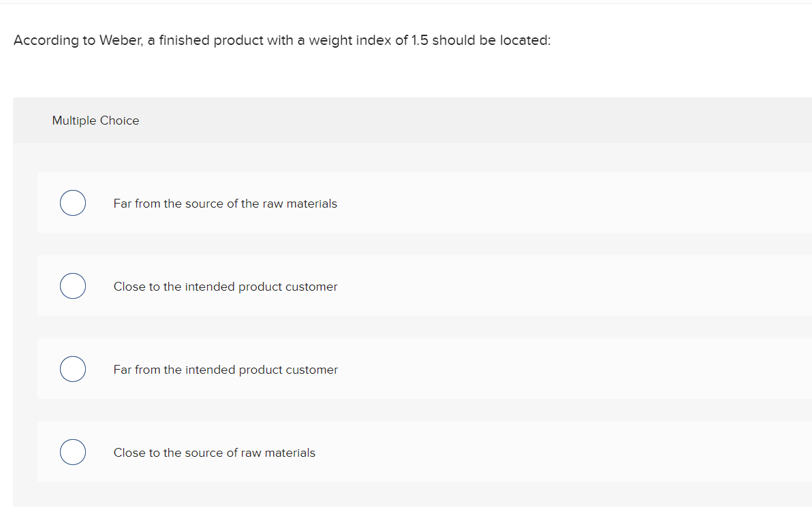
Task: Click the answer text 'Far from the source of the raw materials'
Action: pos(225,203)
